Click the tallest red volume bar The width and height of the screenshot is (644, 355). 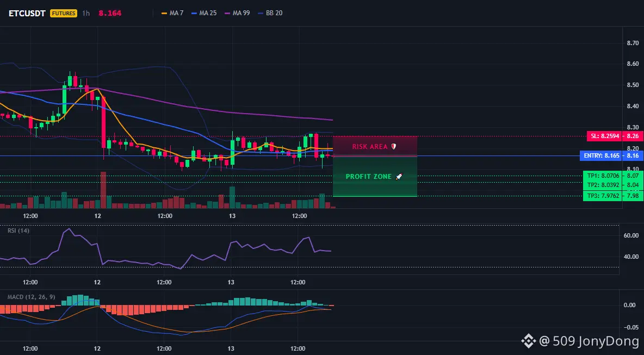point(103,190)
